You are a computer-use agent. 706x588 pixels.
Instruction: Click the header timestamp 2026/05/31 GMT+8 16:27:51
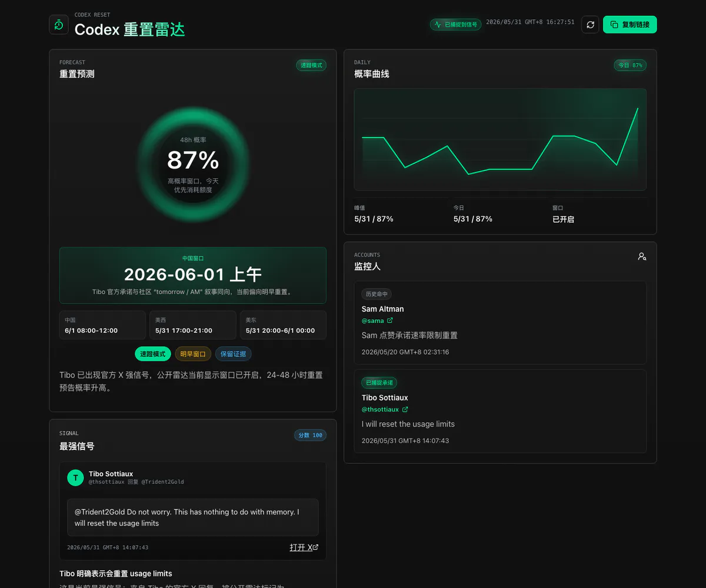pos(530,22)
